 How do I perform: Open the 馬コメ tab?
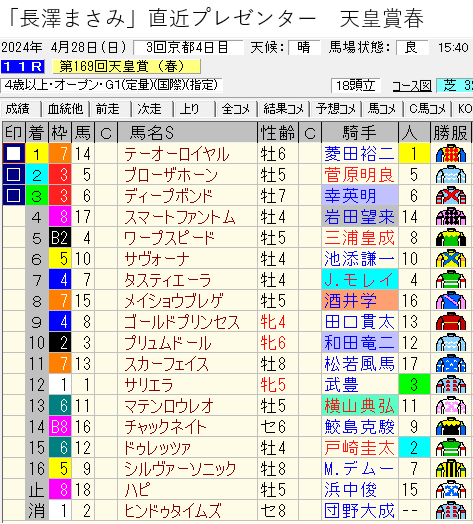(x=382, y=109)
